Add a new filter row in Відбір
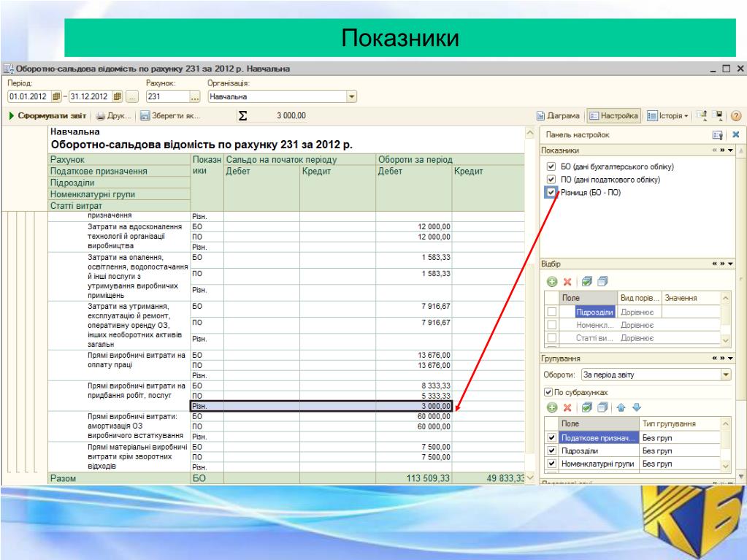Image resolution: width=747 pixels, height=560 pixels. pyautogui.click(x=552, y=282)
